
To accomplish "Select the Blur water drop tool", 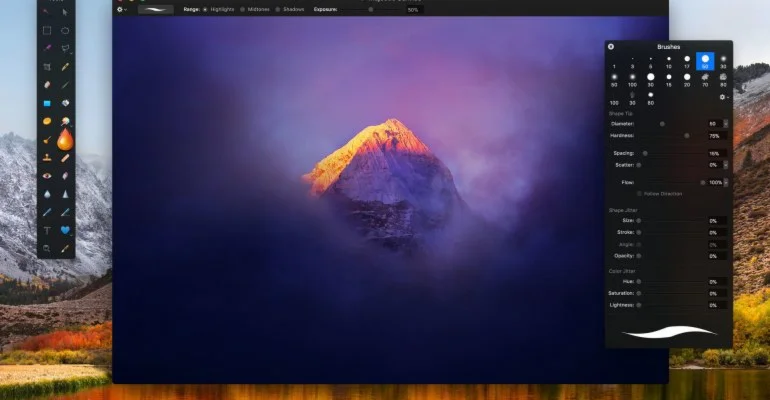I will [x=47, y=194].
